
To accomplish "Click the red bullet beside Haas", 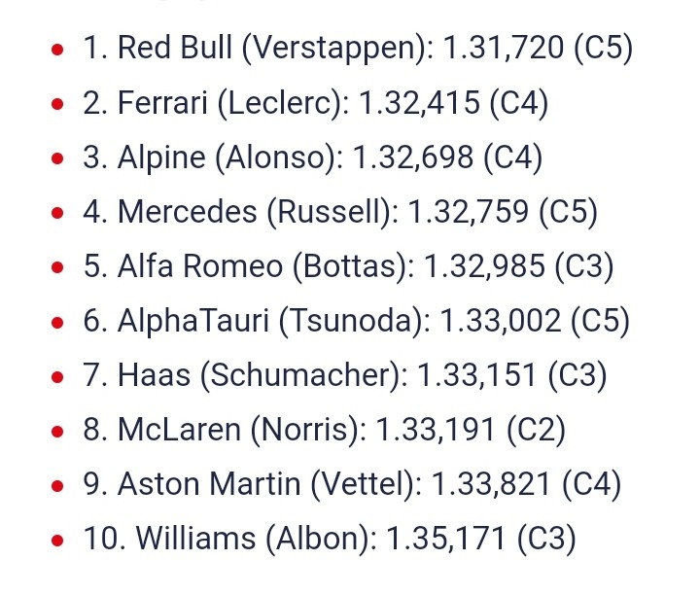I will click(57, 376).
